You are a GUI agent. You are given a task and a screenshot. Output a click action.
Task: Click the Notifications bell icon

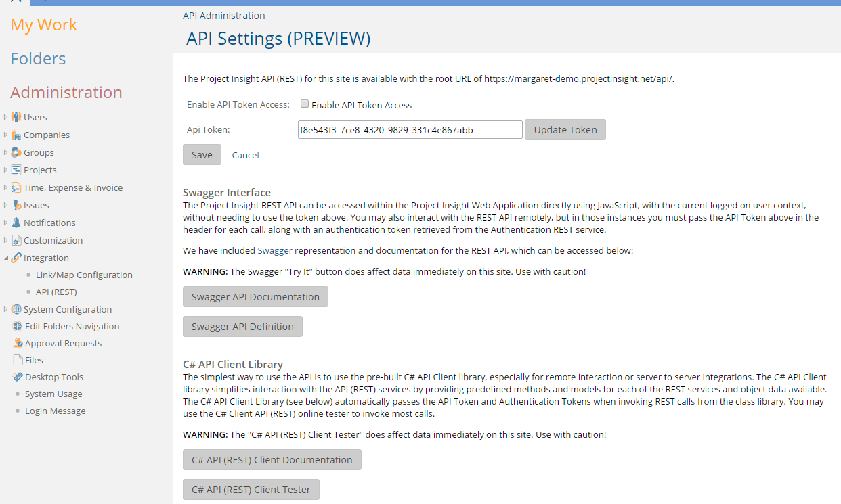click(16, 223)
